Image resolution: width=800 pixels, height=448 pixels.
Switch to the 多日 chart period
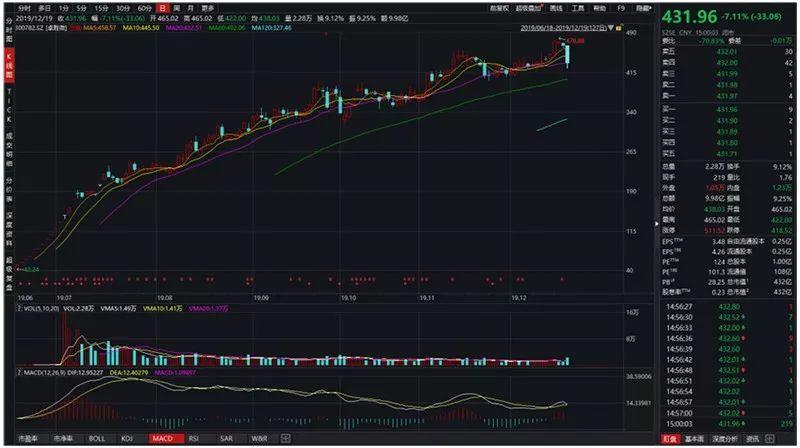(x=44, y=9)
